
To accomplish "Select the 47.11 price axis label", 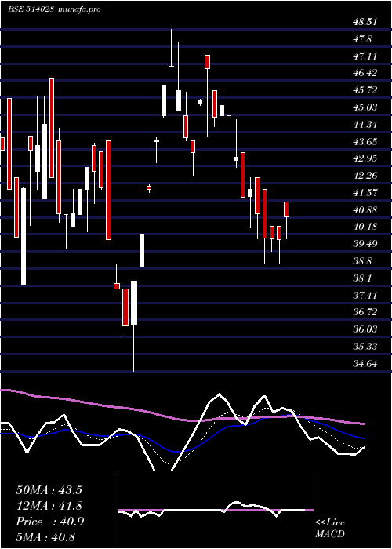I will click(x=365, y=56).
